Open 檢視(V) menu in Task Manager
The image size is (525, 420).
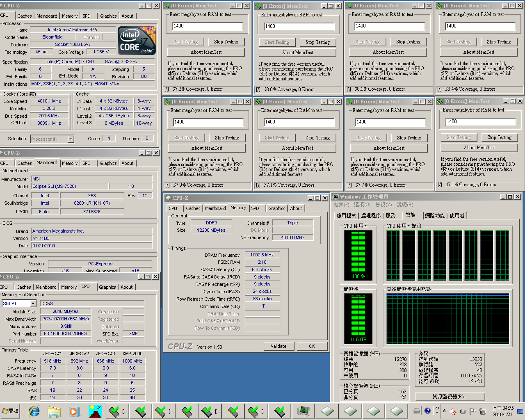click(383, 205)
